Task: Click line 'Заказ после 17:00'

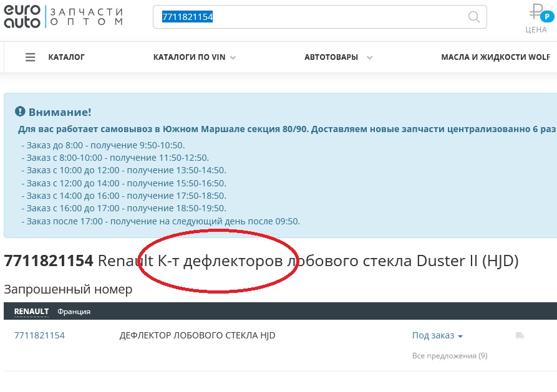Action: pyautogui.click(x=160, y=221)
